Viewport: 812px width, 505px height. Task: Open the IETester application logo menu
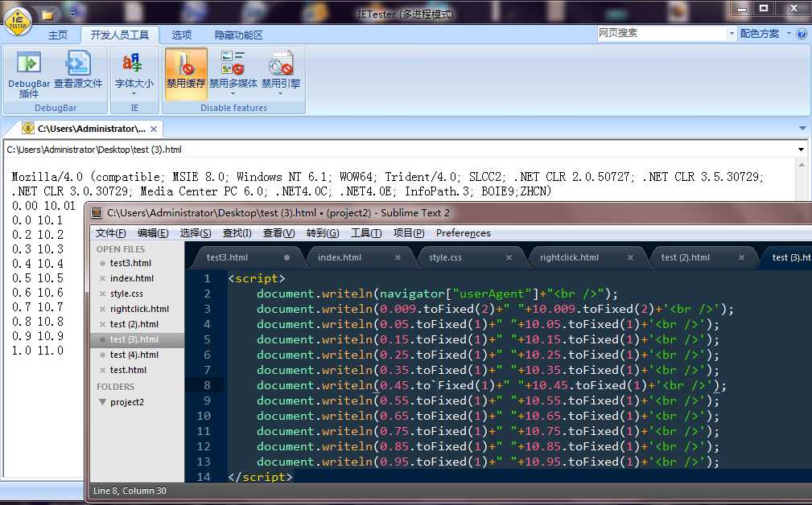coord(19,22)
